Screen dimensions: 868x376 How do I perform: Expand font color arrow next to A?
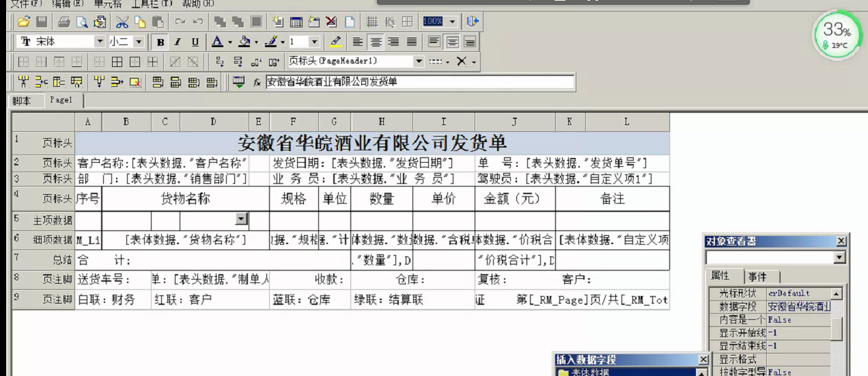point(230,42)
